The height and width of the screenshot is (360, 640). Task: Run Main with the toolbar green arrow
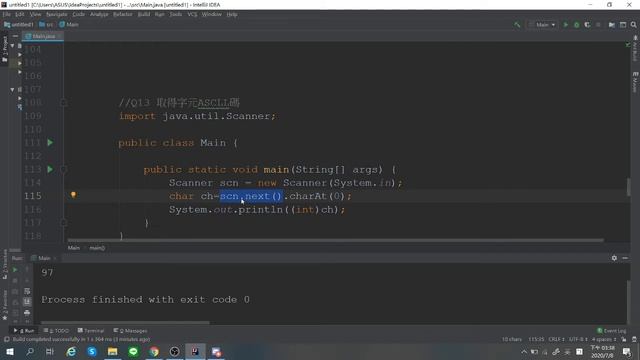566,25
